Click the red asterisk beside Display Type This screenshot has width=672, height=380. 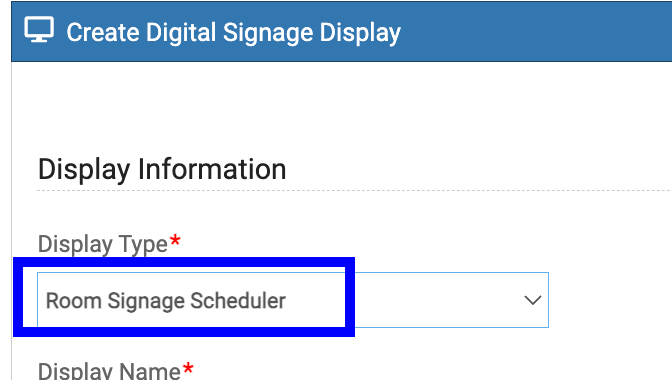(x=175, y=240)
